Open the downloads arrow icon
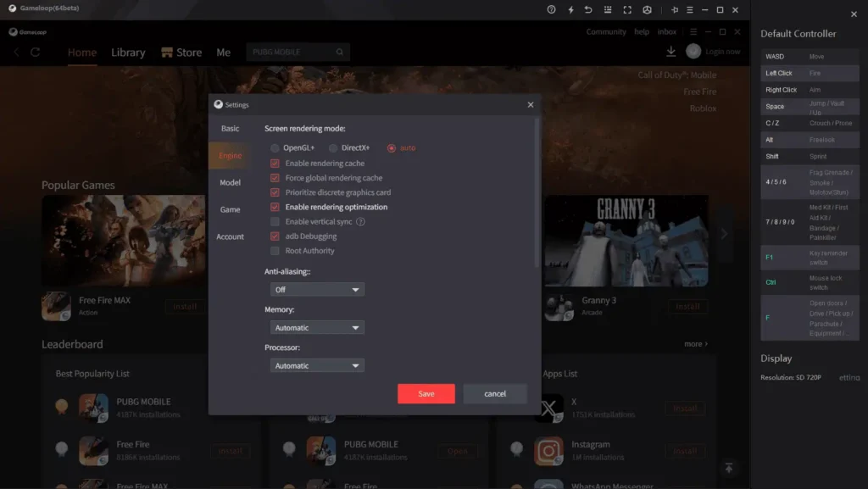This screenshot has width=868, height=489. click(671, 52)
